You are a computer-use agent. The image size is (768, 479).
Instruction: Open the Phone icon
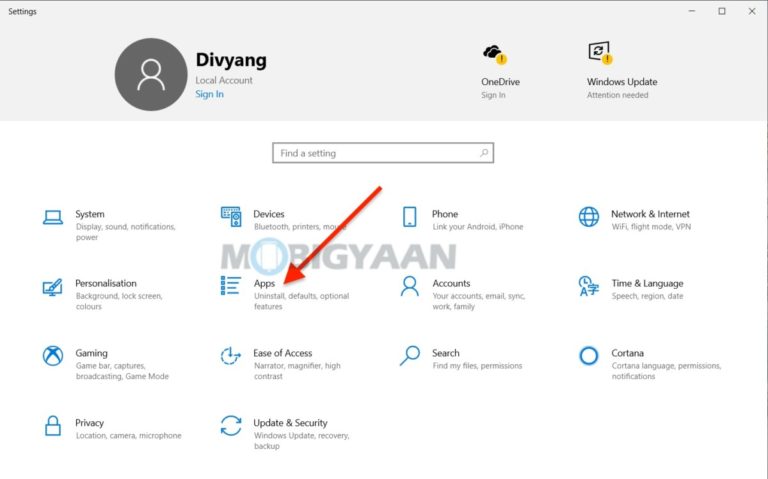[x=409, y=216]
